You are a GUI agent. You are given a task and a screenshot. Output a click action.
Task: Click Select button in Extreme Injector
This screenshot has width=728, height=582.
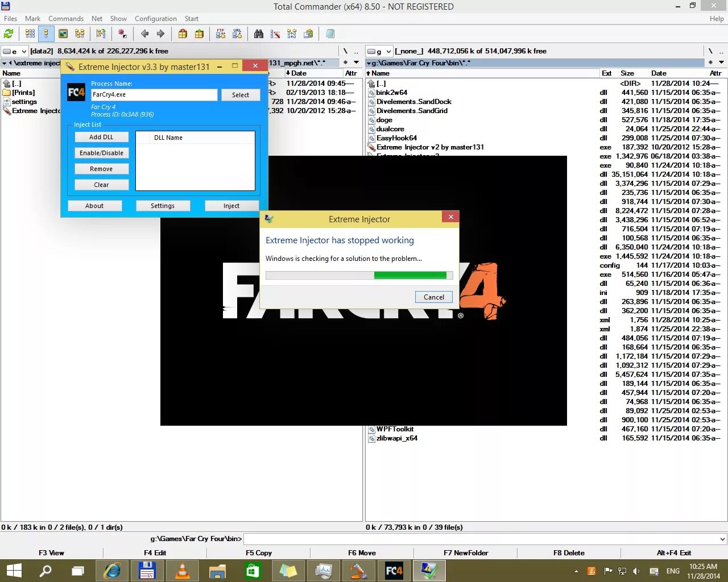(241, 95)
